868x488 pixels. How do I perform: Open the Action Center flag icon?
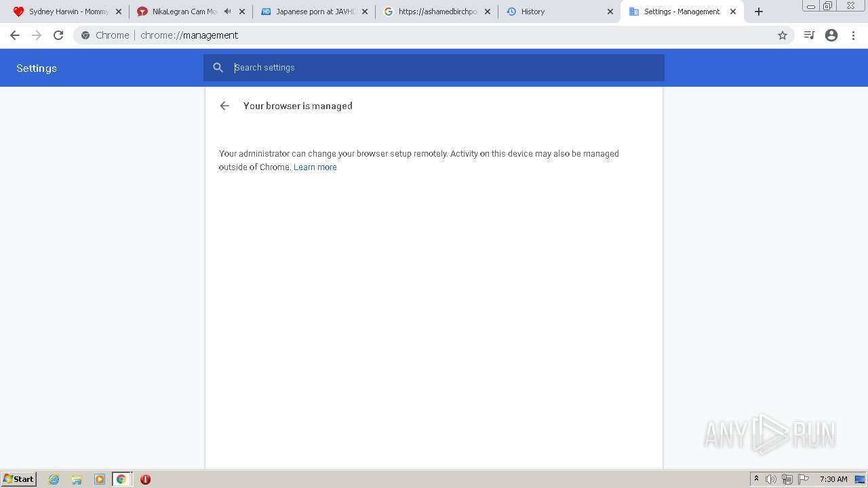pyautogui.click(x=804, y=479)
